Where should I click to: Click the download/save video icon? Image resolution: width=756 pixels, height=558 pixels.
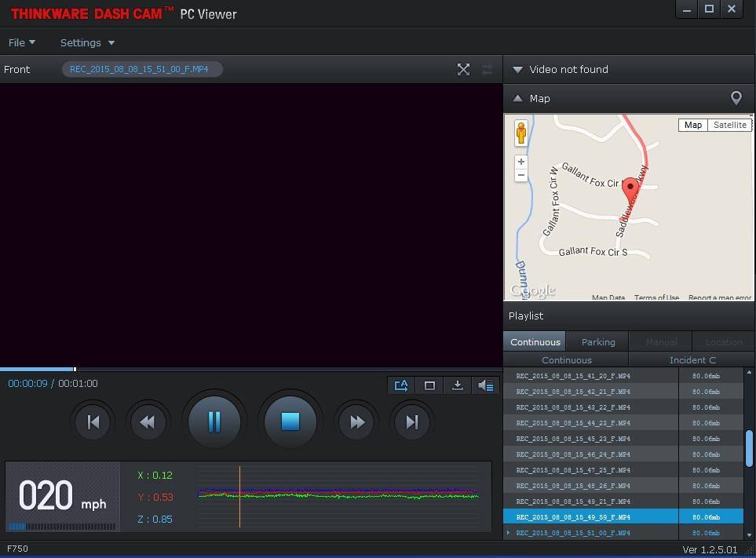point(458,385)
